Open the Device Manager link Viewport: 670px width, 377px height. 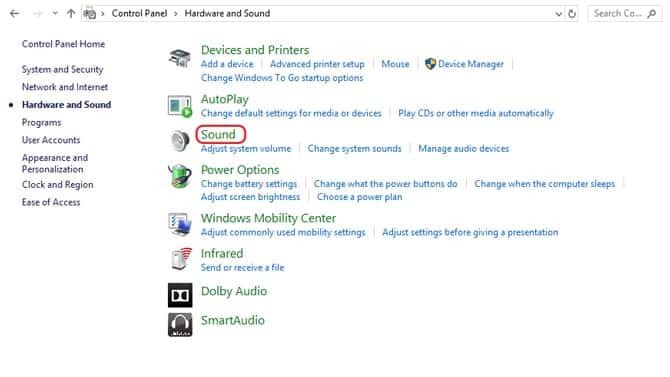470,64
